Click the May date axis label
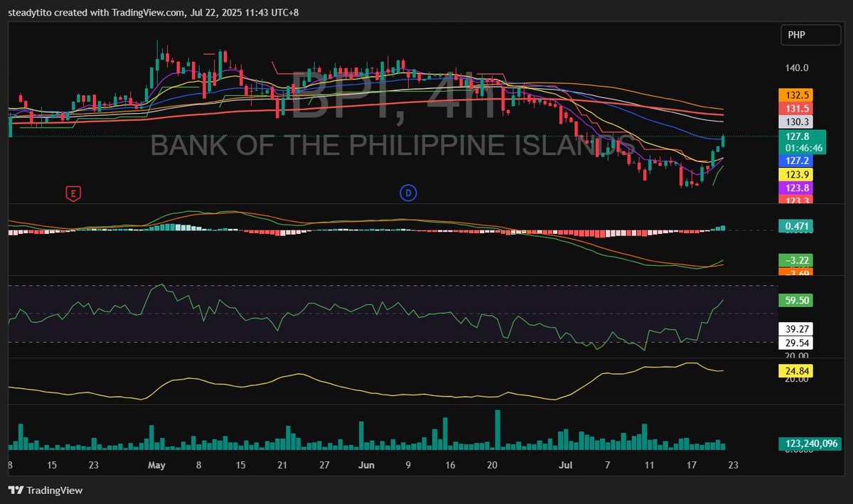The width and height of the screenshot is (853, 504). (156, 466)
